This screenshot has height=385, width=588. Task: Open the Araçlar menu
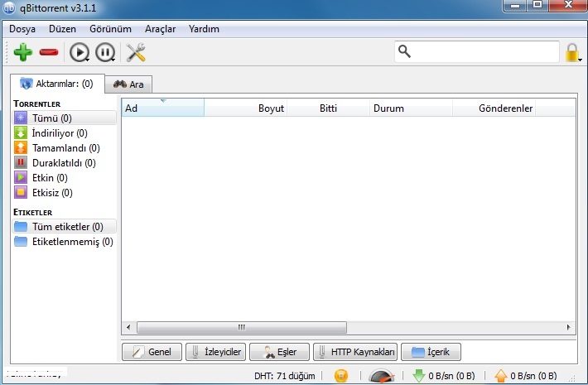(160, 28)
